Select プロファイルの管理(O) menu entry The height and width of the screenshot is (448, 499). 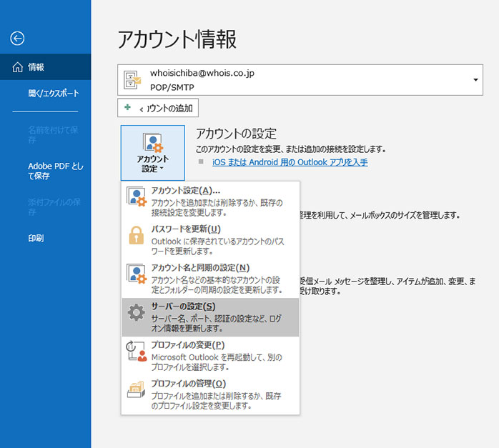click(x=189, y=384)
